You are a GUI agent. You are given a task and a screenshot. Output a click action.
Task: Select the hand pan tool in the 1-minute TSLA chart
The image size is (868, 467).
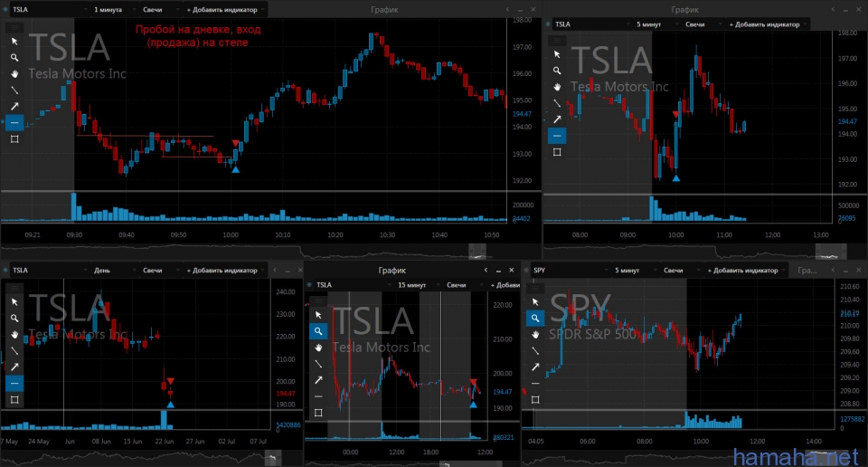[x=14, y=73]
